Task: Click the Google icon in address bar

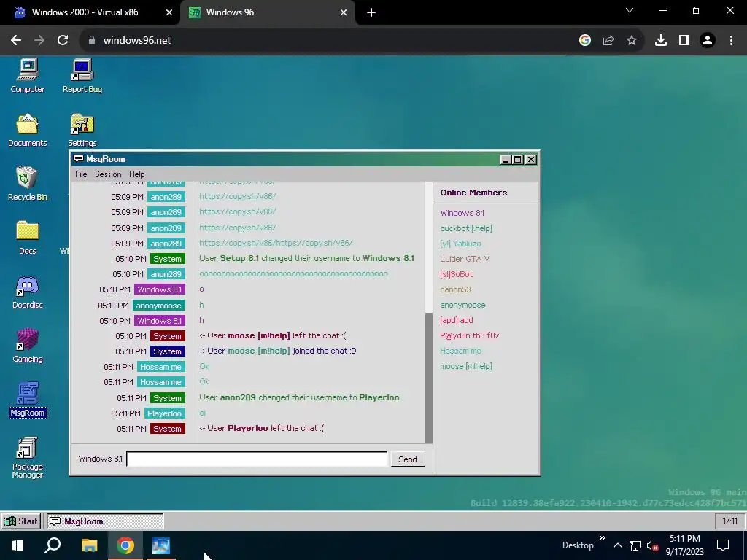Action: (585, 41)
